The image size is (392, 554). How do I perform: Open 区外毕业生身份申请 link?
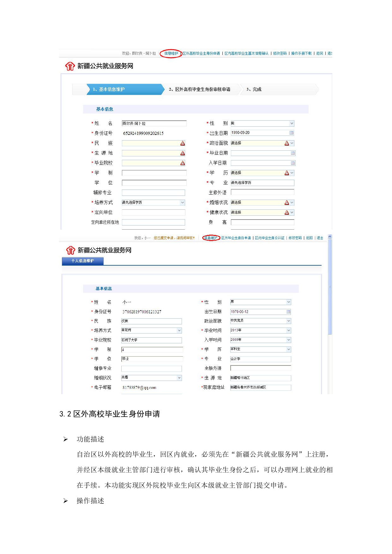click(236, 238)
